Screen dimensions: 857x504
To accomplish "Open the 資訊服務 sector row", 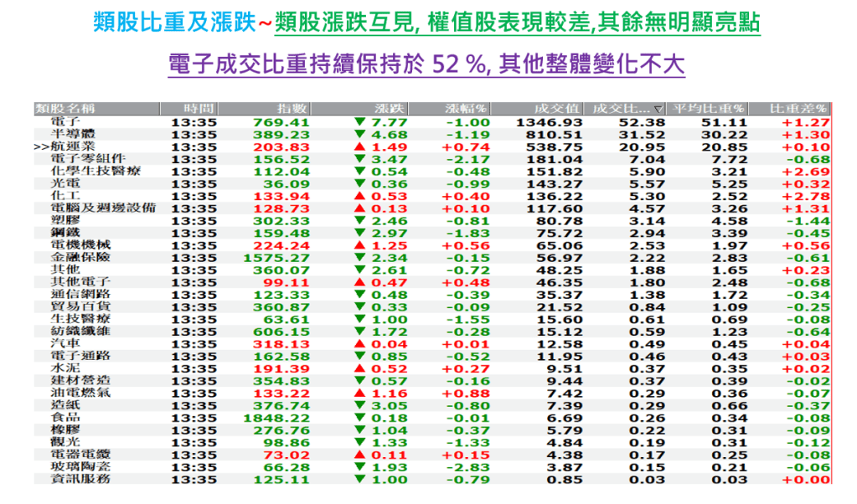I will 80,479.
